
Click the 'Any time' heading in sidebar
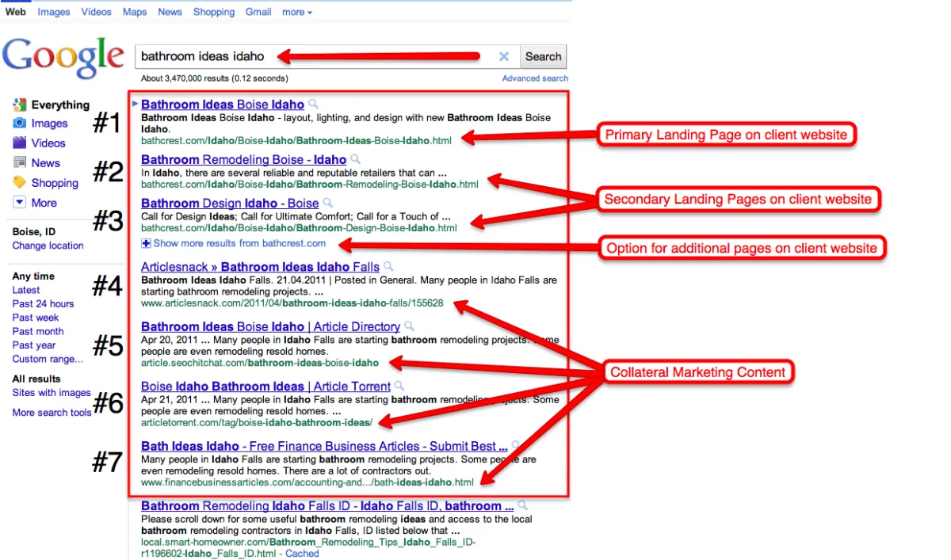coord(33,276)
